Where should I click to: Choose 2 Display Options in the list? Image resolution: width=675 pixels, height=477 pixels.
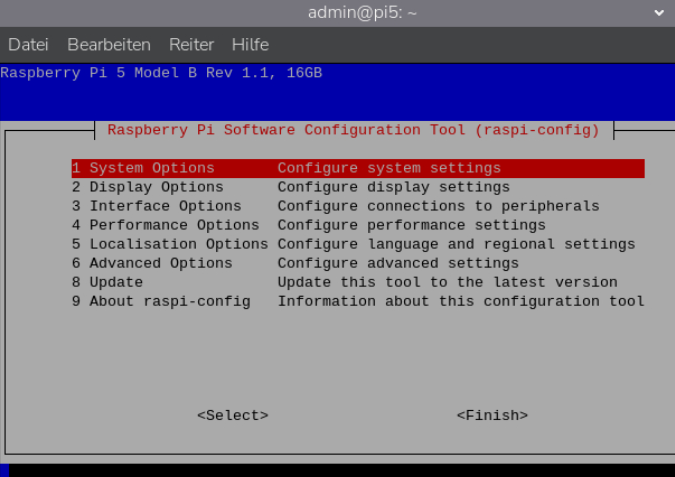[x=147, y=187]
